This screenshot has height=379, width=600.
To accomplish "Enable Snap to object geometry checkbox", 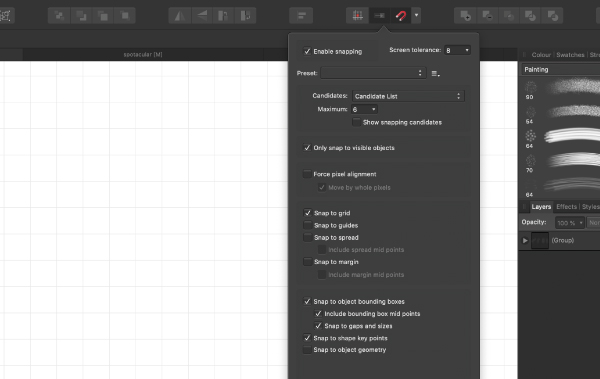I will 307,350.
